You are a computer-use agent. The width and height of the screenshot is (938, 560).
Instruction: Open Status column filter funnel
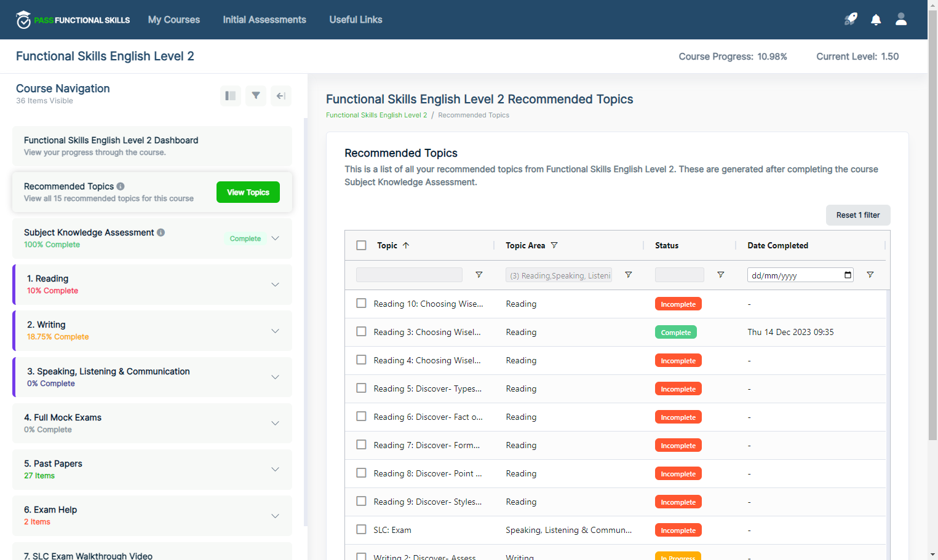pos(721,275)
